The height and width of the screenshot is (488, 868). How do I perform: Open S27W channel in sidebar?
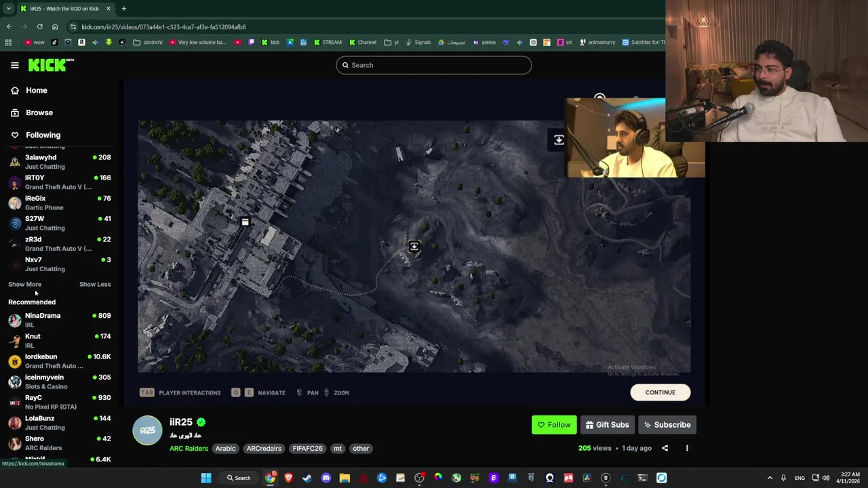pyautogui.click(x=60, y=223)
